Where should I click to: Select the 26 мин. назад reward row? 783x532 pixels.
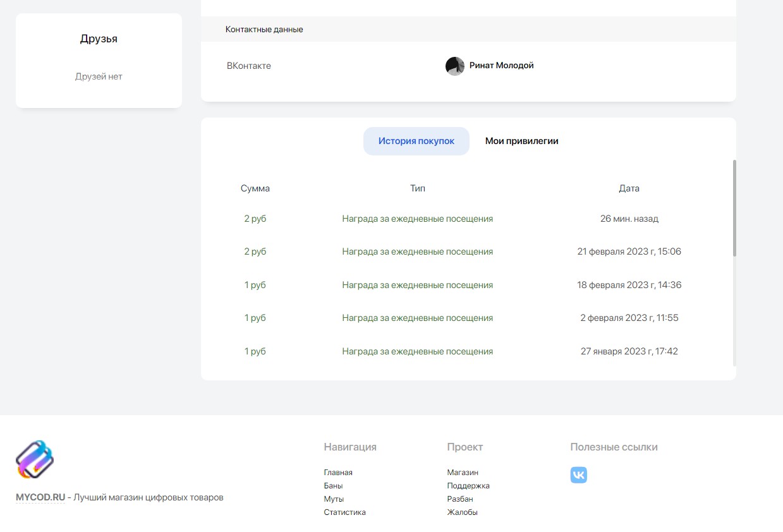417,219
